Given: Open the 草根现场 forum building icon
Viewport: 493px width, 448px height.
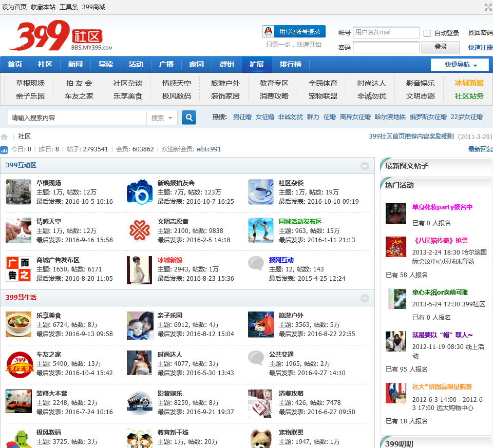Looking at the screenshot, I should [18, 191].
